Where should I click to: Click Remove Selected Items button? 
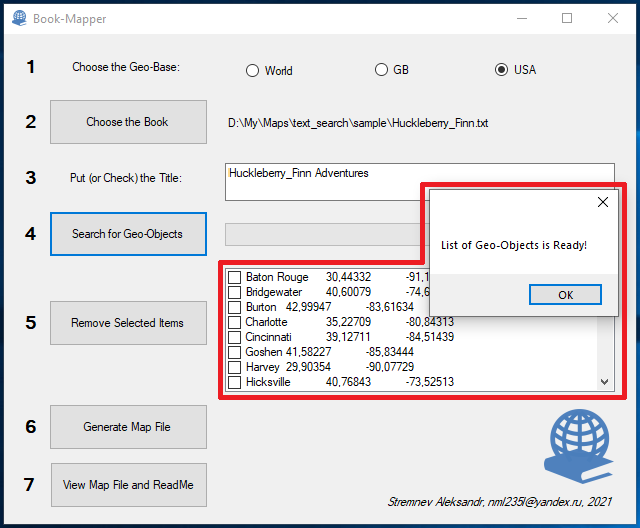pyautogui.click(x=128, y=323)
